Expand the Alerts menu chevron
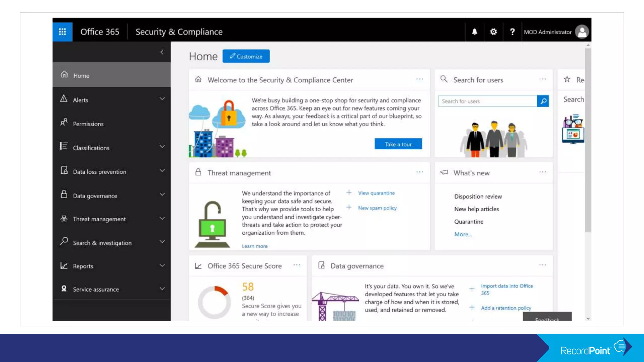The width and height of the screenshot is (644, 362). [162, 99]
